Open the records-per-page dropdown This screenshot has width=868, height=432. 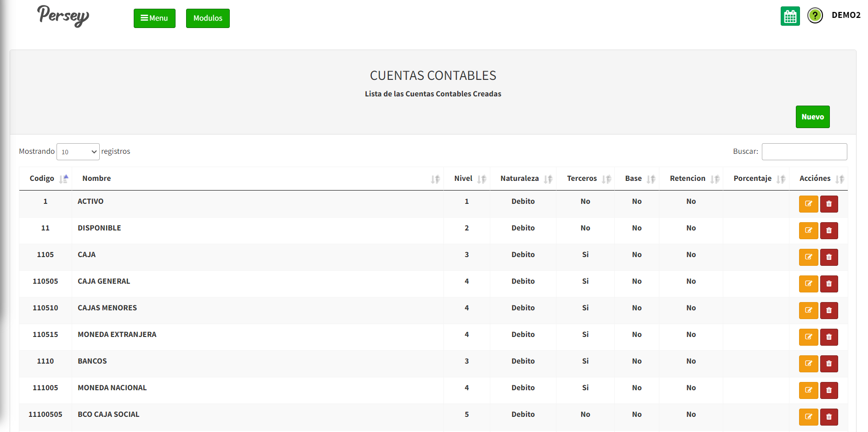(78, 152)
